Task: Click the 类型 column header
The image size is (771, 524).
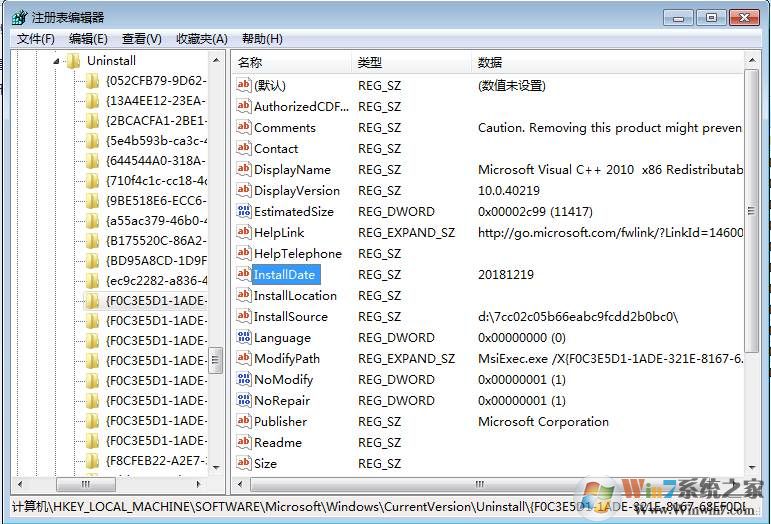Action: point(410,63)
